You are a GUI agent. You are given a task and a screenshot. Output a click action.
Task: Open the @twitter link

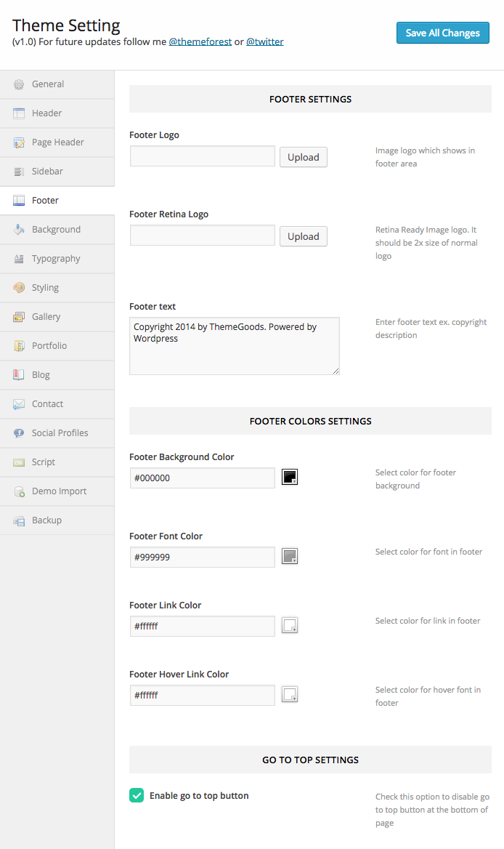pyautogui.click(x=265, y=42)
